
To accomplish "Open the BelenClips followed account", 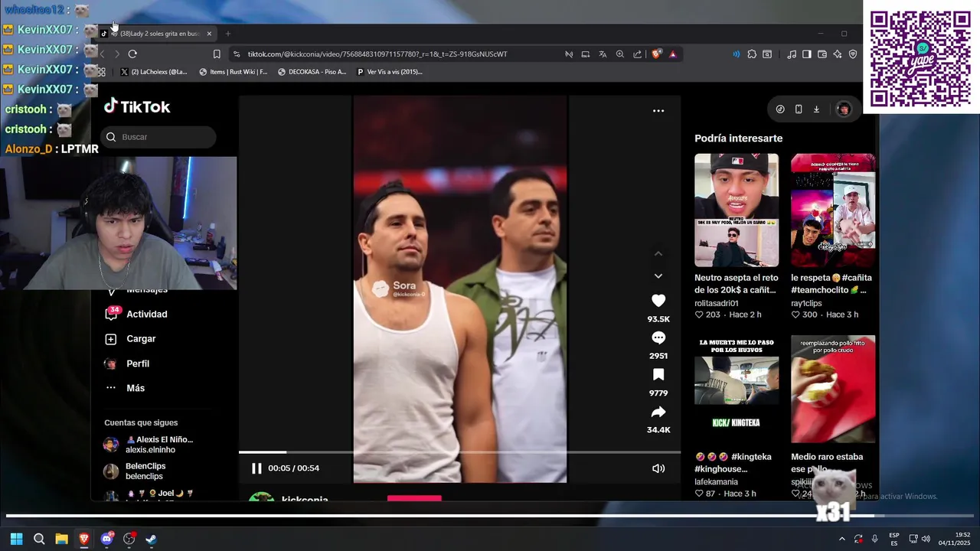I will pyautogui.click(x=135, y=471).
